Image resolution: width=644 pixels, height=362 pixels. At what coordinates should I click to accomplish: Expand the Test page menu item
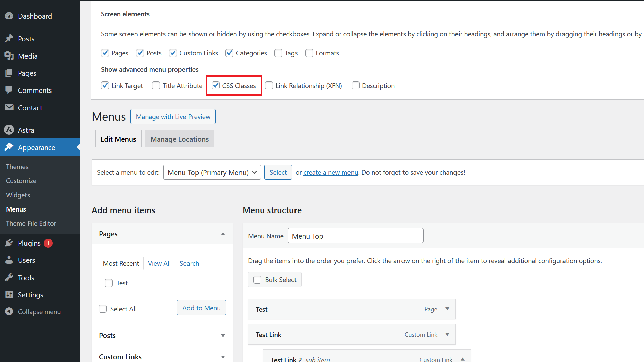click(x=447, y=309)
